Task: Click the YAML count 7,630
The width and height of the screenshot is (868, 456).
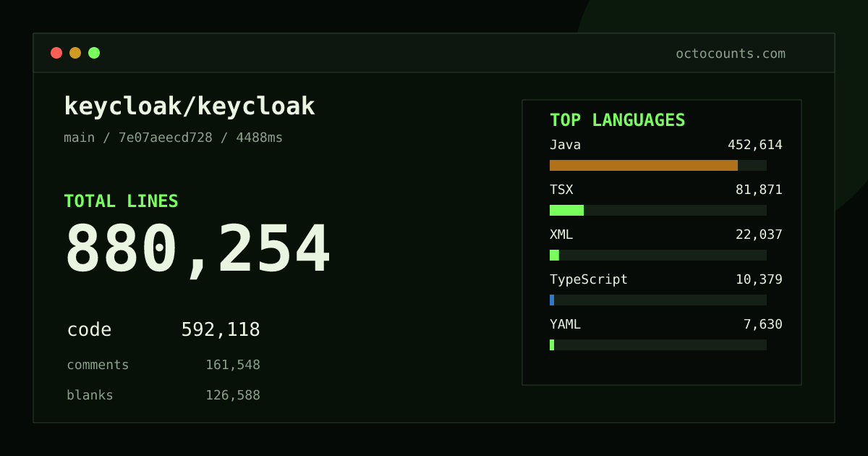Action: pyautogui.click(x=763, y=324)
